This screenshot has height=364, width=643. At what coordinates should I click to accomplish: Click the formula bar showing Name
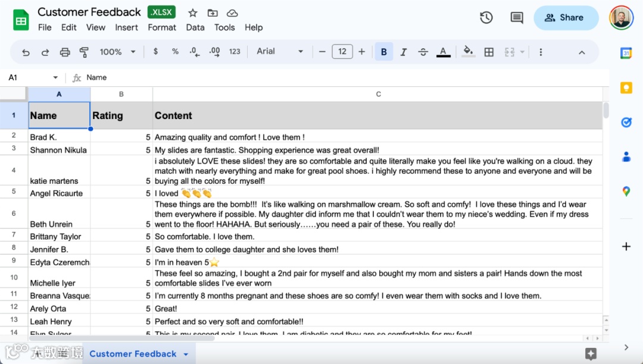345,77
